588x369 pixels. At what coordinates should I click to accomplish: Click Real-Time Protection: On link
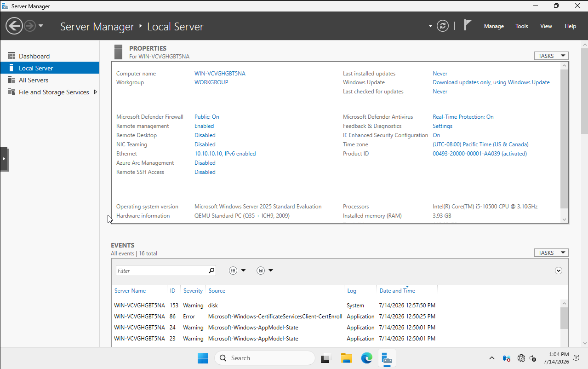(463, 117)
